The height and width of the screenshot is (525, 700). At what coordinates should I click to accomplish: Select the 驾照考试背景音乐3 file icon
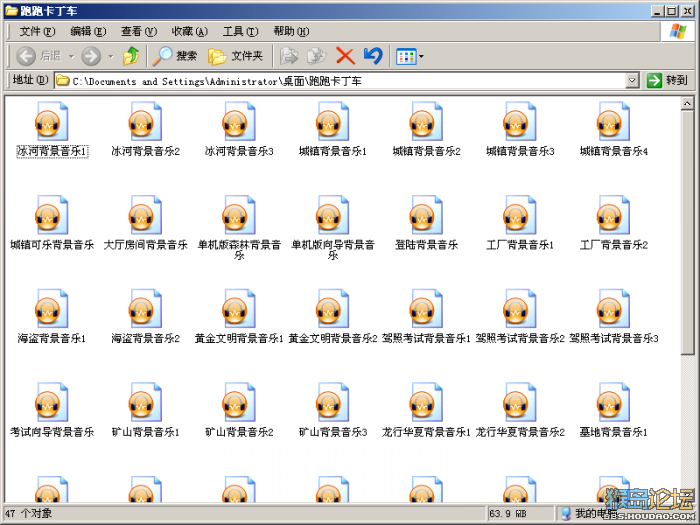(x=614, y=308)
